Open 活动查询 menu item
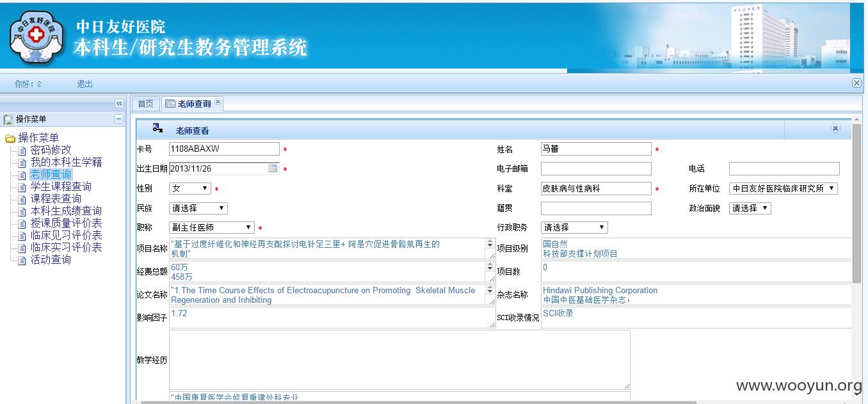The width and height of the screenshot is (868, 404). pyautogui.click(x=51, y=259)
